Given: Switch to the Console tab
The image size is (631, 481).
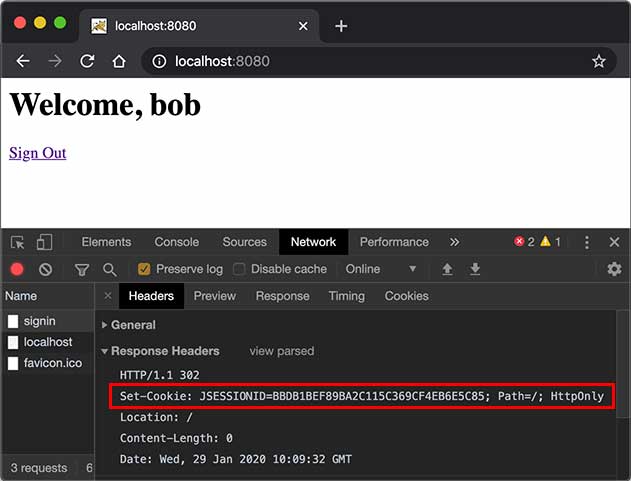Looking at the screenshot, I should click(176, 242).
